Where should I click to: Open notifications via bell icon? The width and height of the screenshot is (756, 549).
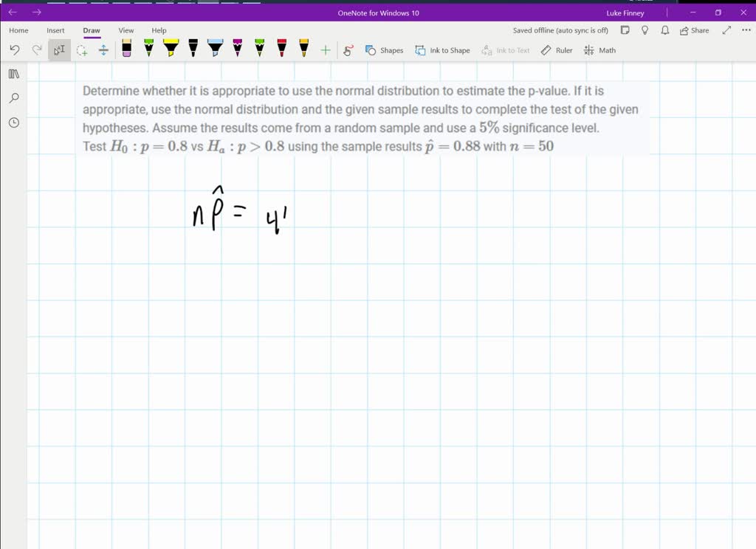point(664,30)
